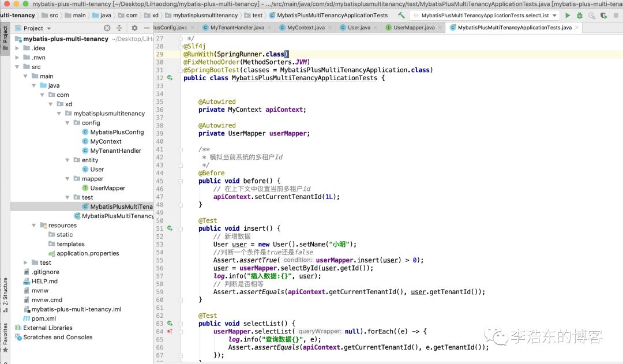The width and height of the screenshot is (623, 364).
Task: Select the static folder
Action: 61,234
